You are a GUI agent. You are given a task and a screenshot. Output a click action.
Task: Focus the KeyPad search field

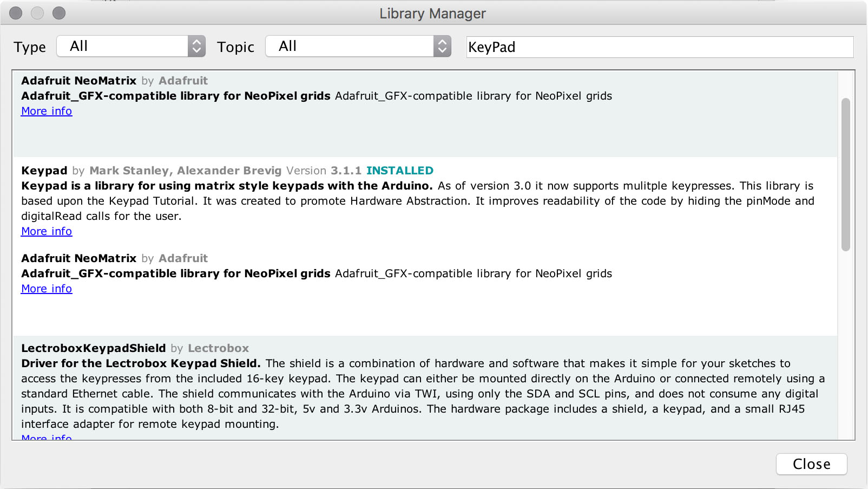[660, 47]
